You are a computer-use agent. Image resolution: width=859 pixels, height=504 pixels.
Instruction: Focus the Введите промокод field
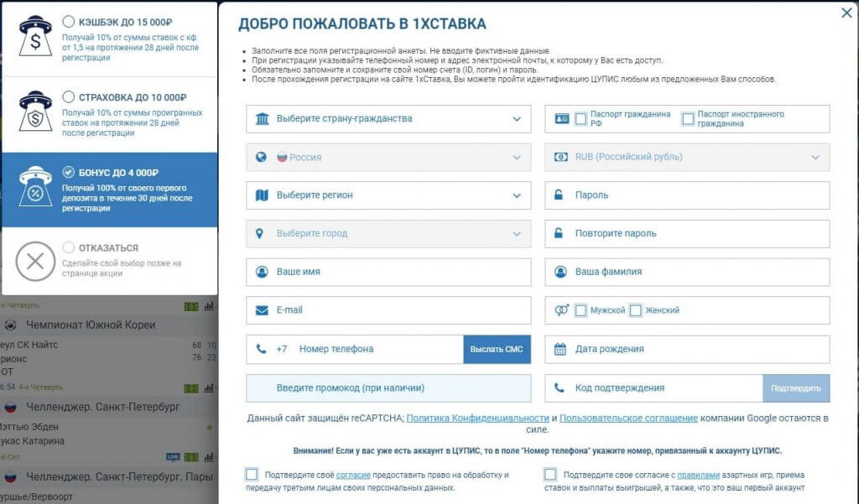click(388, 388)
